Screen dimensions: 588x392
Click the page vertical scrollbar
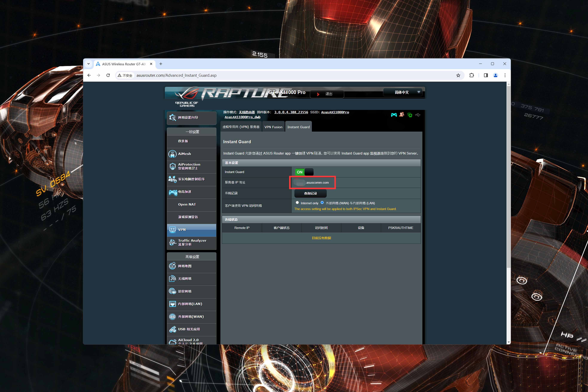click(509, 177)
